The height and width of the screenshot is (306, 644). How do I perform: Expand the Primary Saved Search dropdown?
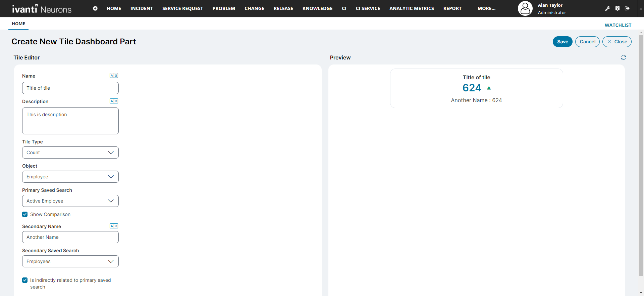[70, 201]
